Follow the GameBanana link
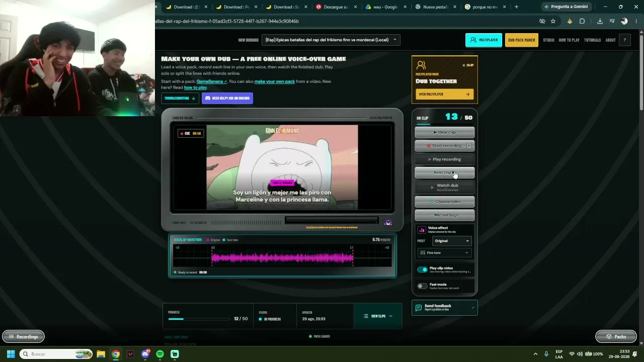 coord(212,81)
